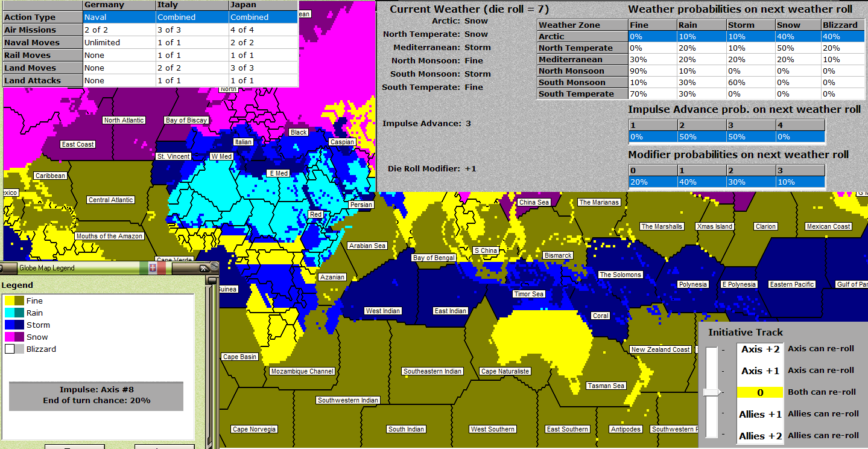Select the Japan column header

(263, 5)
